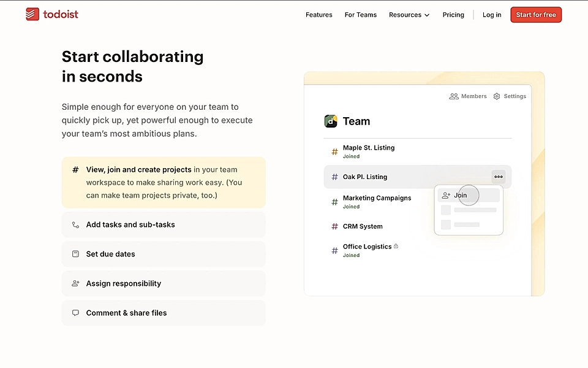Select Join from the project context menu

(460, 195)
